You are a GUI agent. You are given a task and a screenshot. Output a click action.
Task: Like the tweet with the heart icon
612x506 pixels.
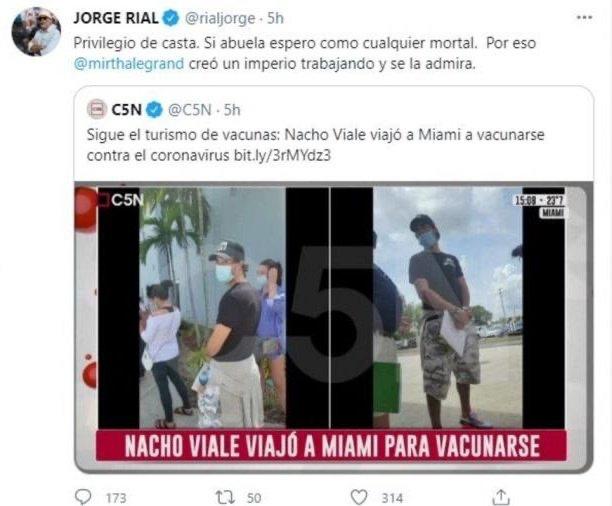coord(359,497)
